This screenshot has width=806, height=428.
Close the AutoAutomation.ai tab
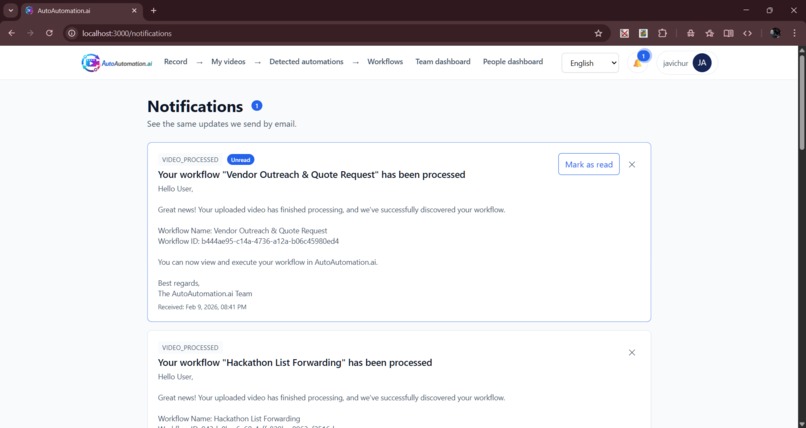134,10
